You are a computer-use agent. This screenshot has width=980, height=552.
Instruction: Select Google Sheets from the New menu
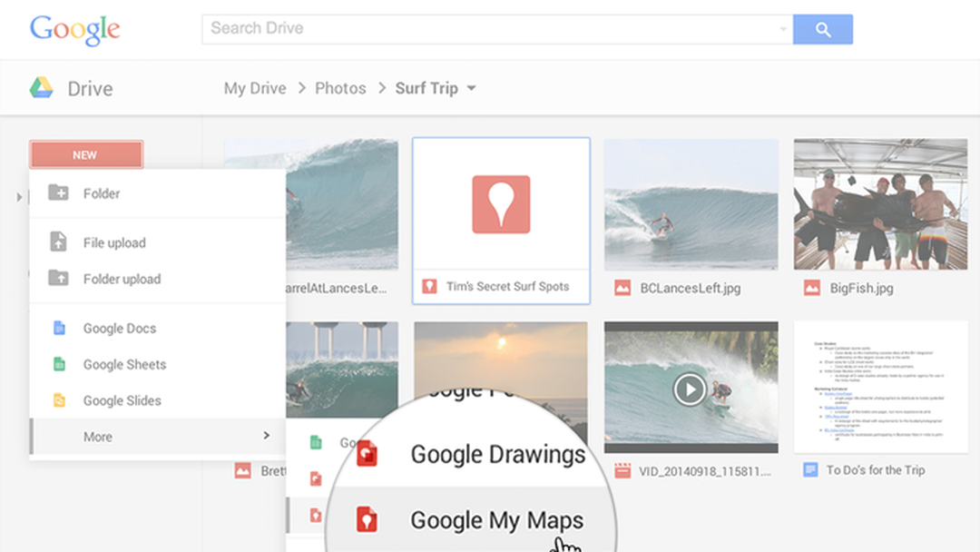pyautogui.click(x=124, y=364)
